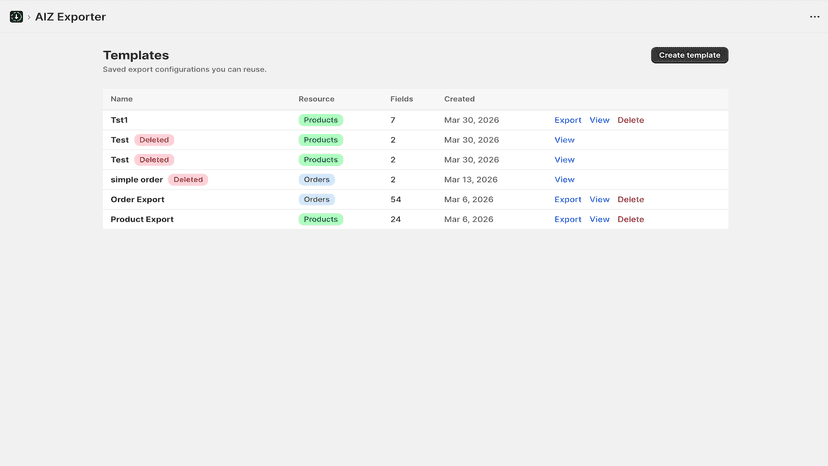View the Order Export template
828x466 pixels.
tap(599, 199)
